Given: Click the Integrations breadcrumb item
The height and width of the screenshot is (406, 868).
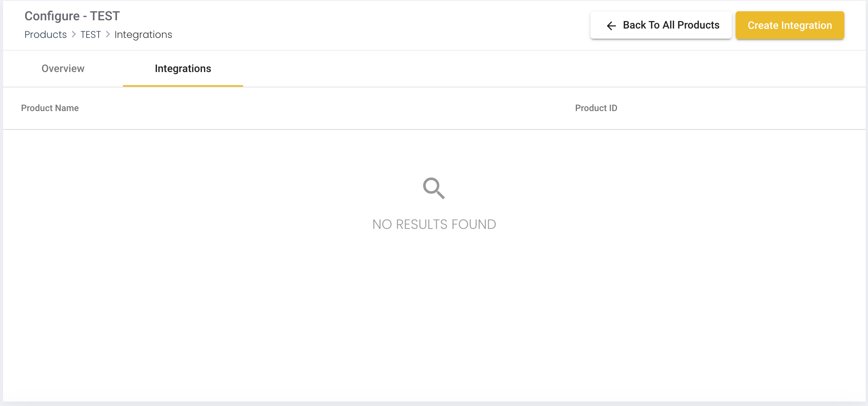Looking at the screenshot, I should click(x=143, y=35).
